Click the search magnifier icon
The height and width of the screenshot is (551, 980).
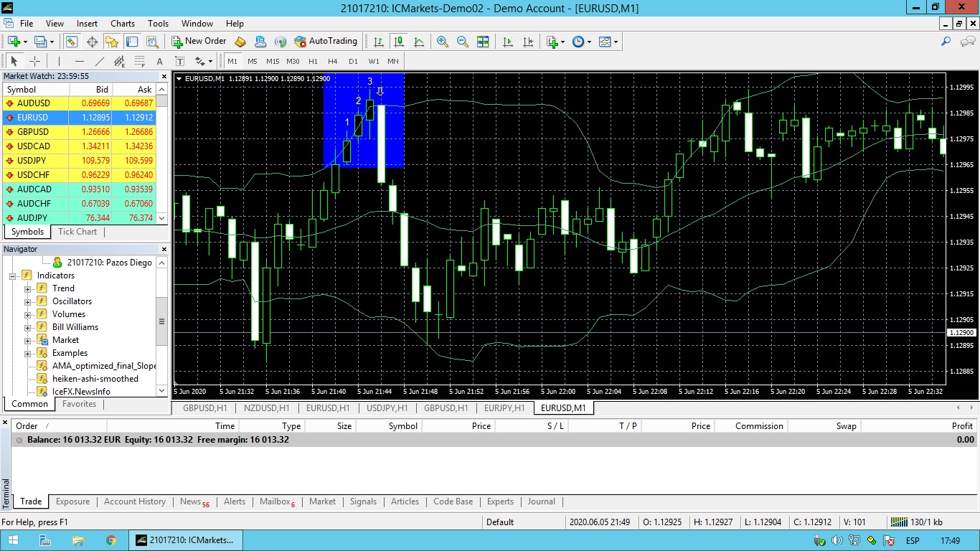pos(947,42)
